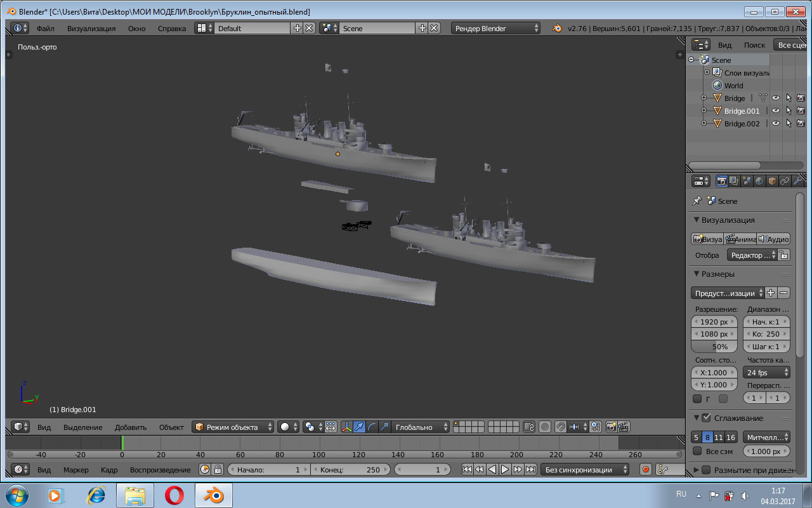
Task: Click play animation forward button
Action: [x=505, y=470]
